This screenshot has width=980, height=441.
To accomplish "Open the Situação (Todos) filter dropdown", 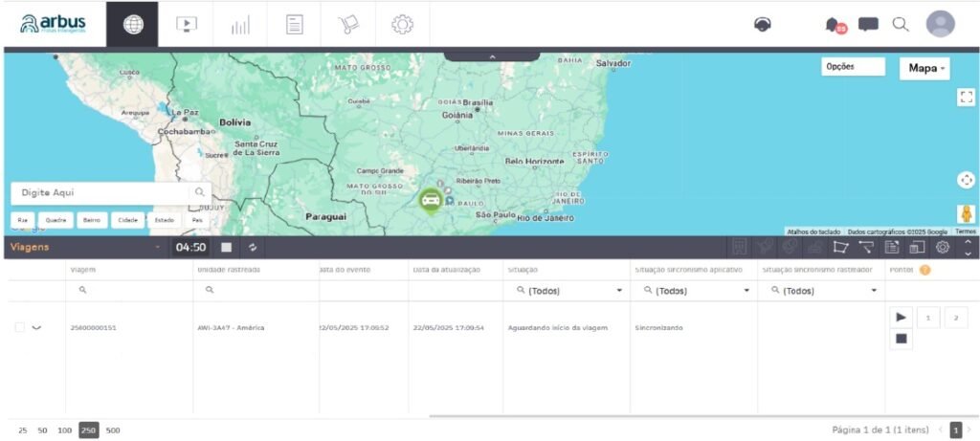I will [x=568, y=290].
